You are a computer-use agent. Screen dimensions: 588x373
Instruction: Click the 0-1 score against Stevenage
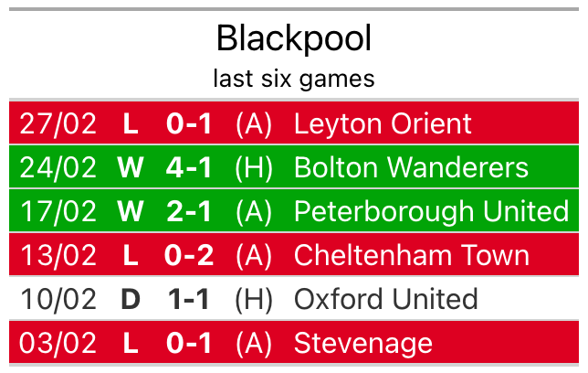click(189, 343)
